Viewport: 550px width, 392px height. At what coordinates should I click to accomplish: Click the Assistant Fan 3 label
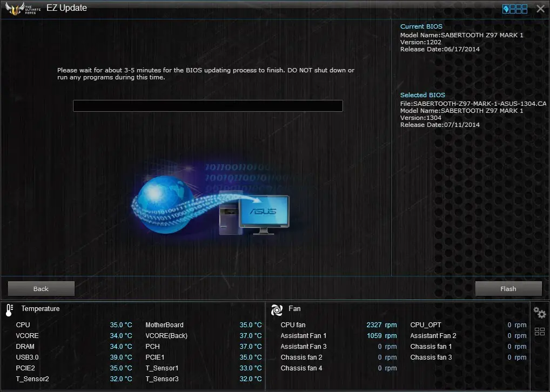[304, 347]
